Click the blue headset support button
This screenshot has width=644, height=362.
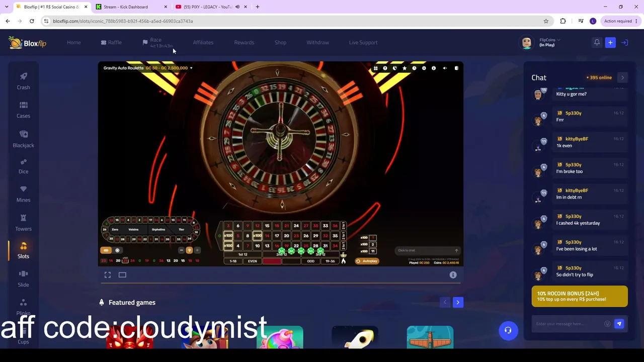coord(508,330)
